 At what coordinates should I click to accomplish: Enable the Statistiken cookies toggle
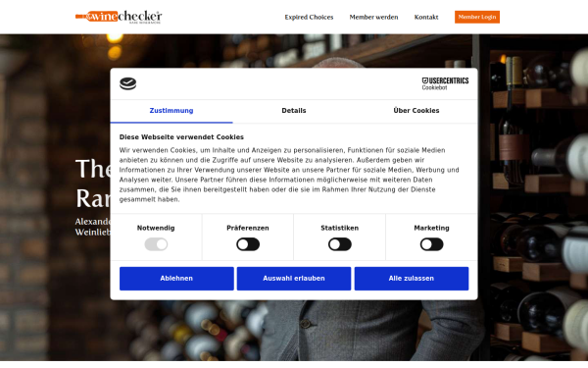340,244
